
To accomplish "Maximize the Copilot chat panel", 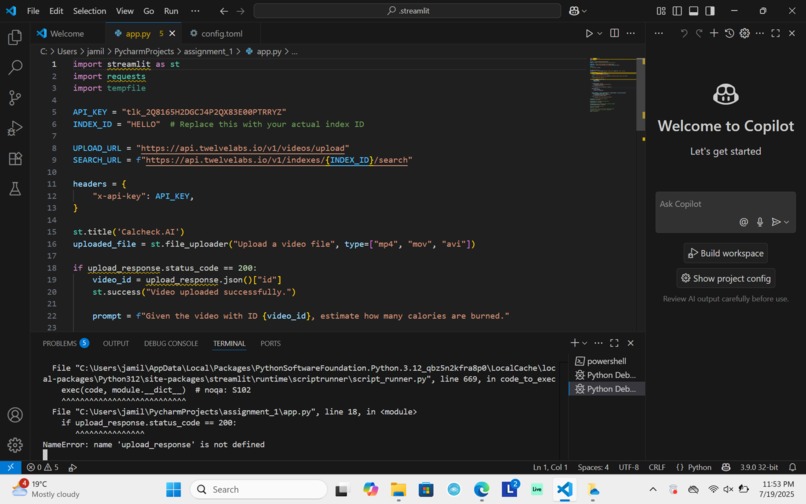I will click(776, 33).
